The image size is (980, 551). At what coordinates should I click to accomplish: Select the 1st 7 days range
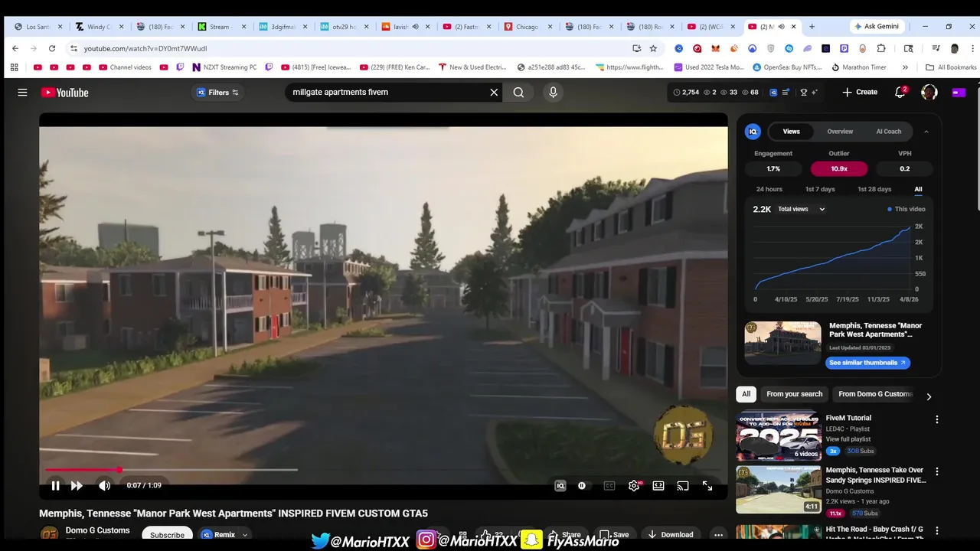pyautogui.click(x=820, y=189)
